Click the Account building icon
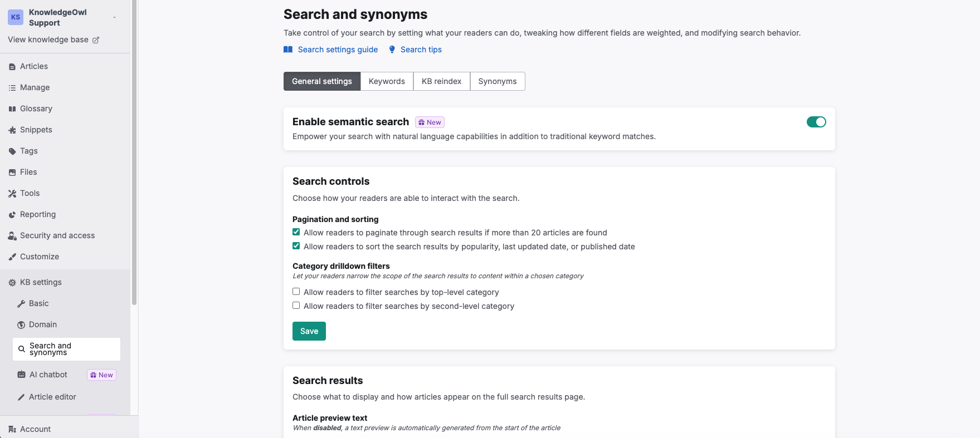The height and width of the screenshot is (438, 980). pos(12,429)
